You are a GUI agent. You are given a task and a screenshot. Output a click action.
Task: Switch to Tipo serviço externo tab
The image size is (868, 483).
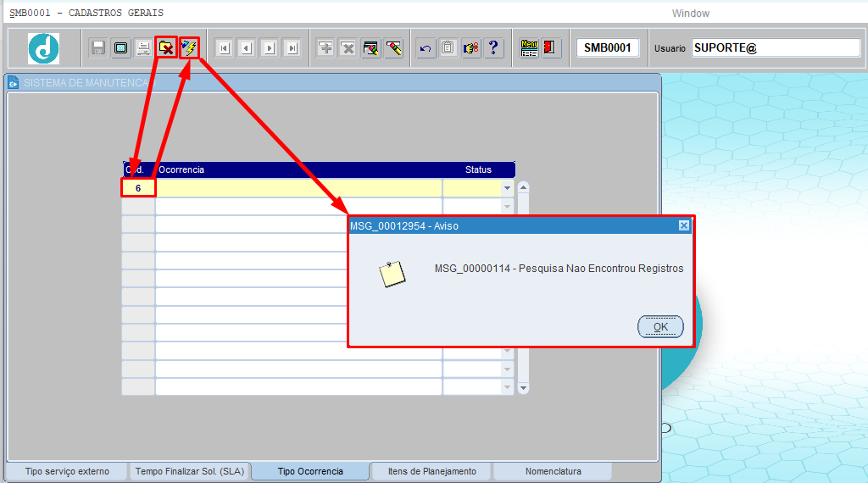click(x=67, y=471)
